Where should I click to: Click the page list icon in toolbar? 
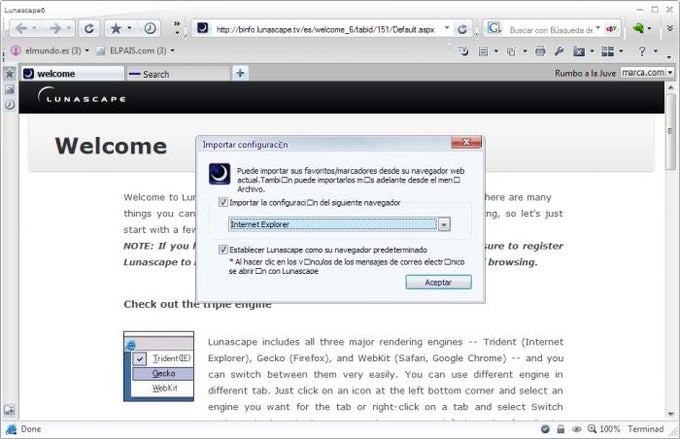click(x=483, y=52)
